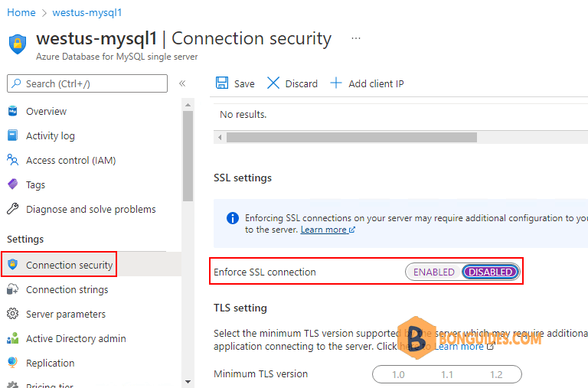Select minimum TLS version 1.2

[x=496, y=374]
